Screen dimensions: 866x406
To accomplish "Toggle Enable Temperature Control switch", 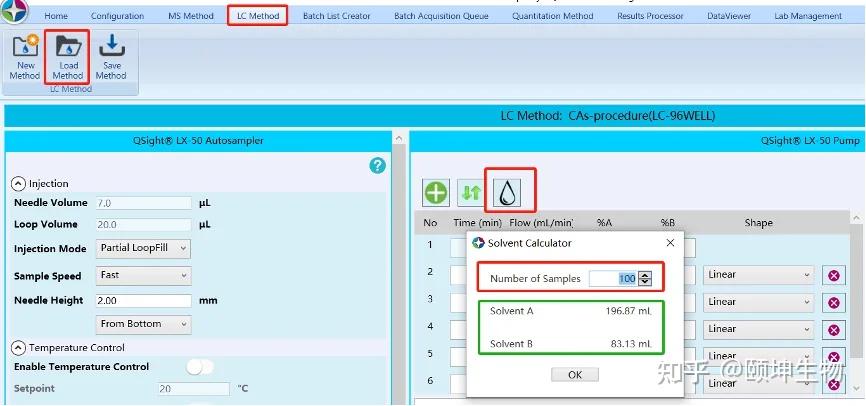I will [x=199, y=367].
